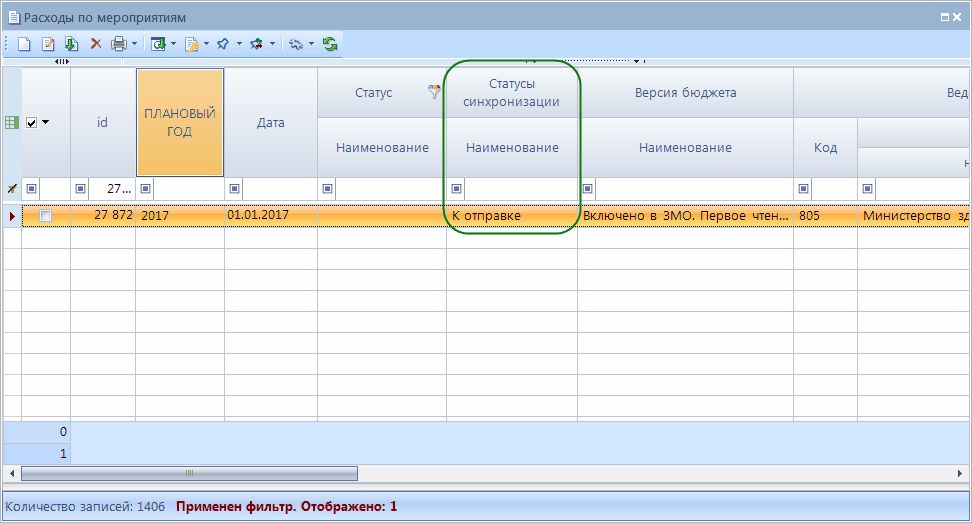Open the dropdown arrow beside the pushpin icon
Image resolution: width=972 pixels, height=523 pixels.
point(239,44)
